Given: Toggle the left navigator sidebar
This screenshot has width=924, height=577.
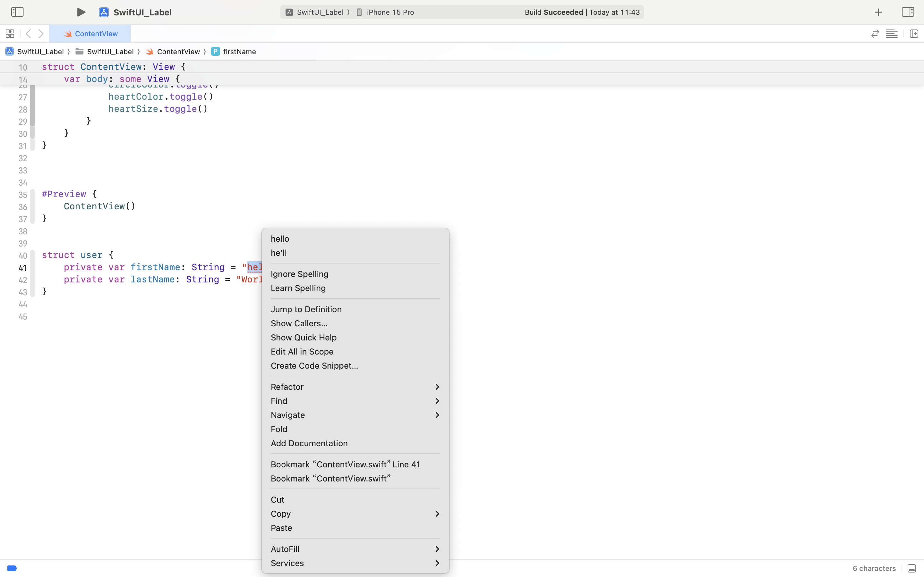Looking at the screenshot, I should pyautogui.click(x=17, y=12).
